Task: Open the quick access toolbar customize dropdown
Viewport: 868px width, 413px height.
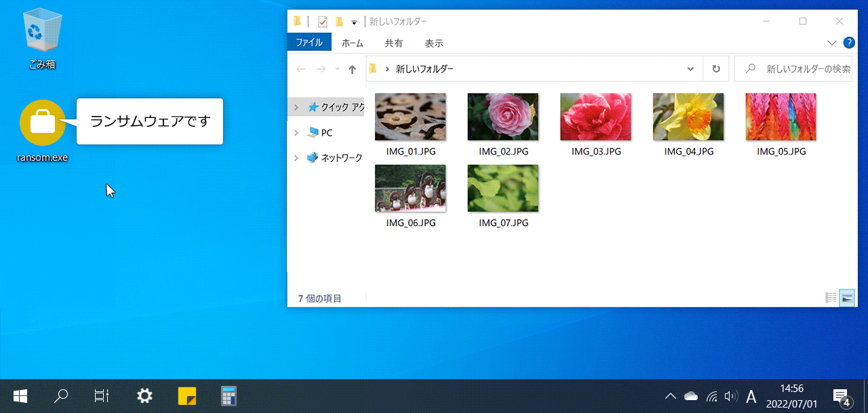Action: pyautogui.click(x=354, y=22)
